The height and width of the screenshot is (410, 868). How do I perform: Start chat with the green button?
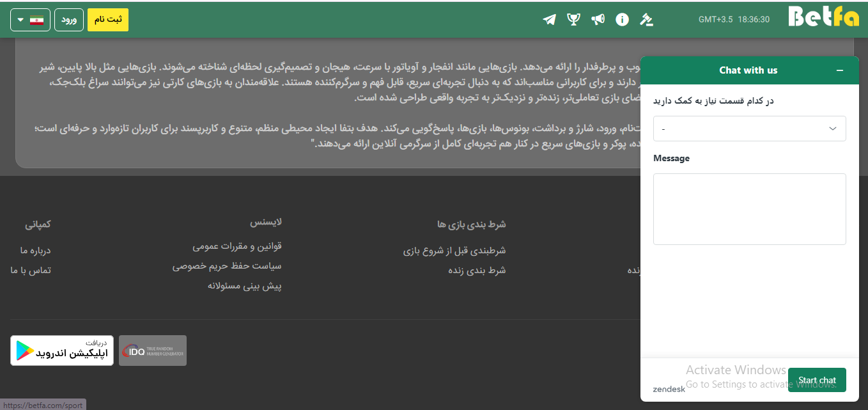click(817, 380)
